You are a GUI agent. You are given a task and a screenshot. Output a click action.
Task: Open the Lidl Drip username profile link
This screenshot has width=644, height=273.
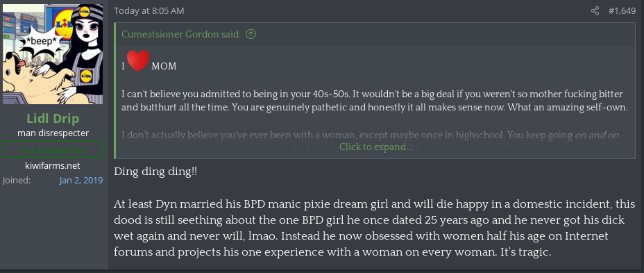[x=53, y=118]
